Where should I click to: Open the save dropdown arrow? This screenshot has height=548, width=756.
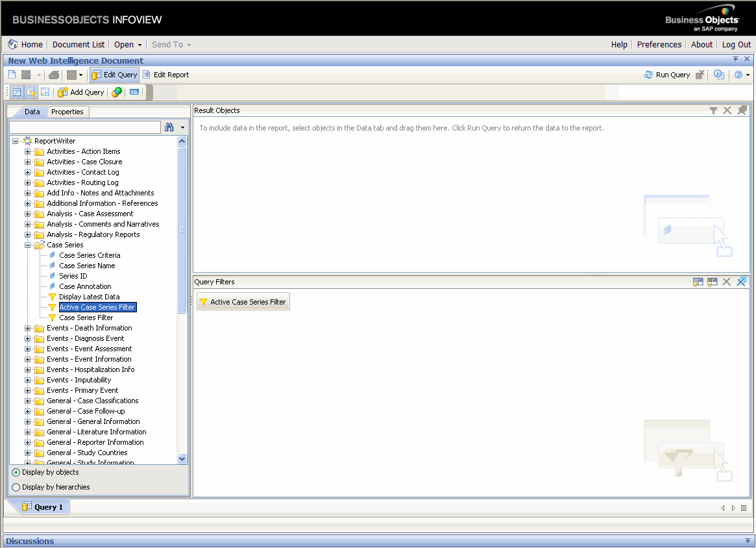[39, 75]
